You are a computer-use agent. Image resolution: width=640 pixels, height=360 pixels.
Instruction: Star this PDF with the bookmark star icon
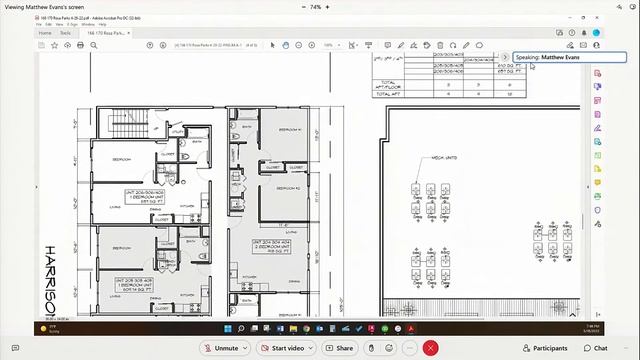(54, 45)
